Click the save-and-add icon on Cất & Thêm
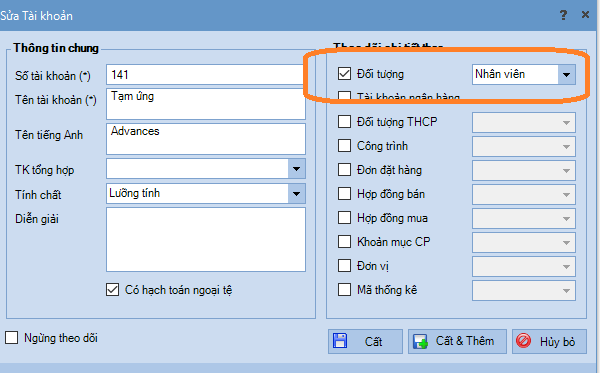This screenshot has width=606, height=373. coord(420,342)
